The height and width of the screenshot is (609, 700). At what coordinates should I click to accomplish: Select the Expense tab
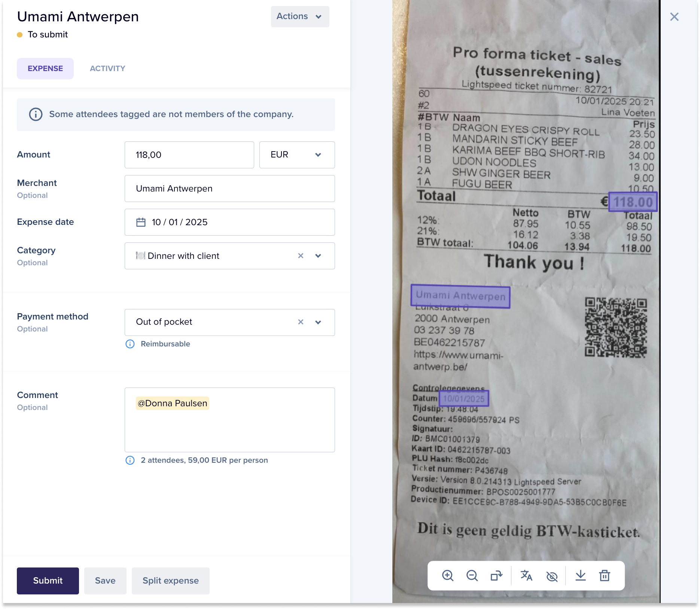[x=45, y=68]
